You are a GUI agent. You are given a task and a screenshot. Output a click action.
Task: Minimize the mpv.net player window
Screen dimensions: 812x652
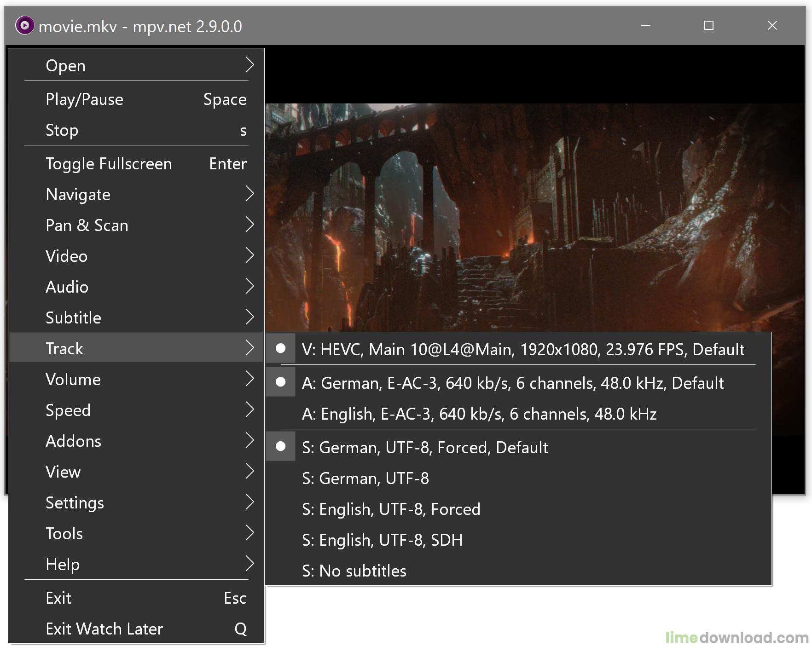click(646, 26)
